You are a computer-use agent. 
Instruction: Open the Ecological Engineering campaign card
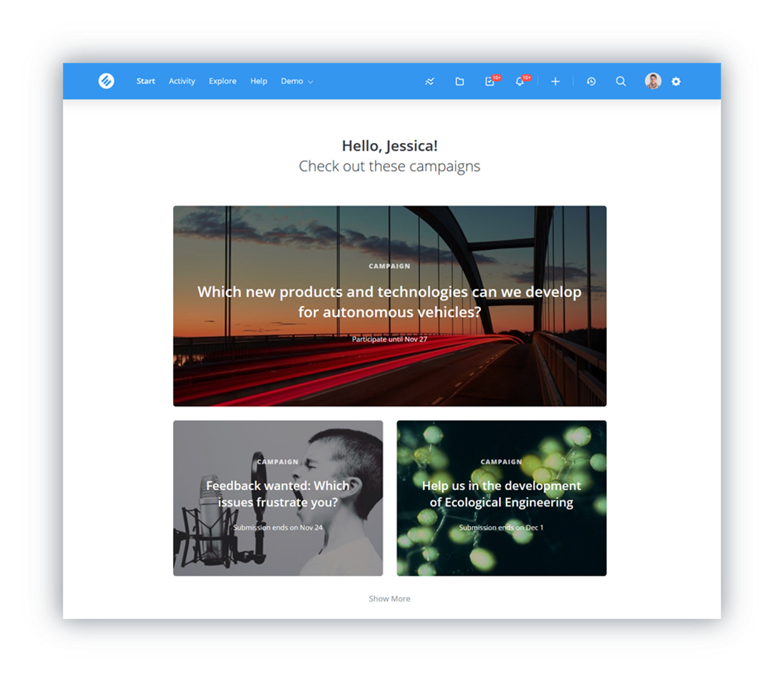[501, 498]
